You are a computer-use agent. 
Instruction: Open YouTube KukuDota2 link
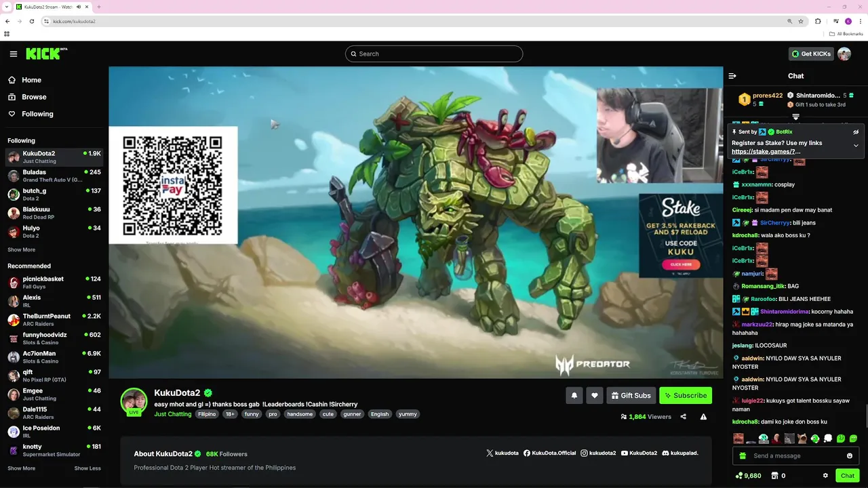click(639, 453)
